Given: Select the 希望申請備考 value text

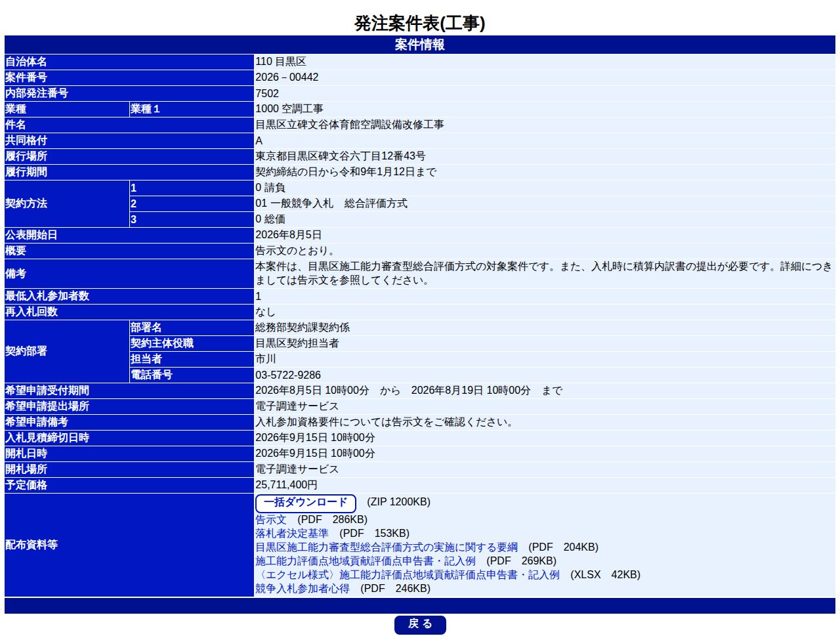Looking at the screenshot, I should tap(385, 422).
